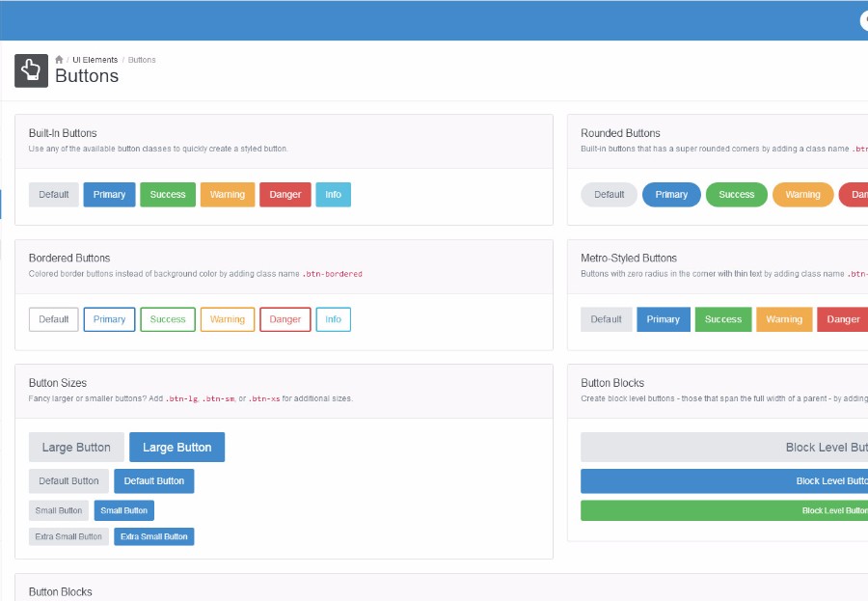Click Primary button in Built-In Buttons
The image size is (868, 601).
[x=109, y=195]
